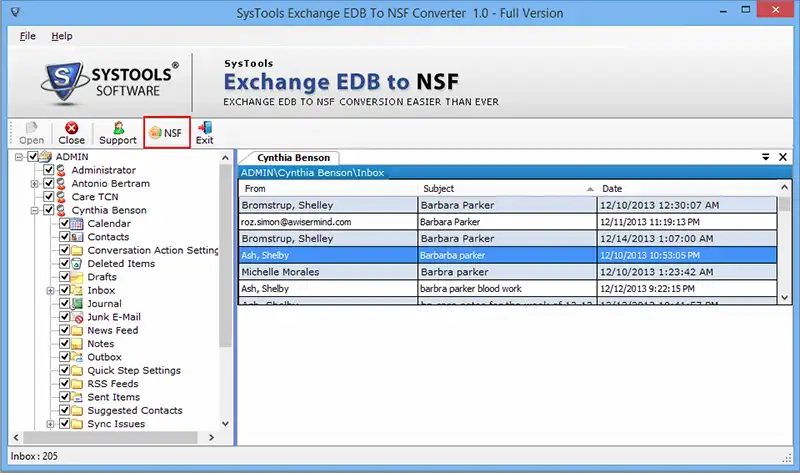Select the Michelle Morales email row

pyautogui.click(x=508, y=272)
